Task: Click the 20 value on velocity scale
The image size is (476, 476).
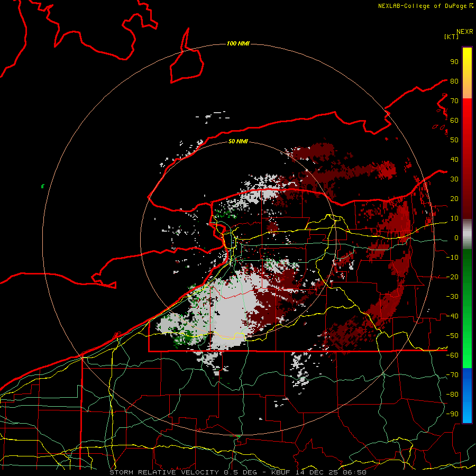Action: pos(454,198)
